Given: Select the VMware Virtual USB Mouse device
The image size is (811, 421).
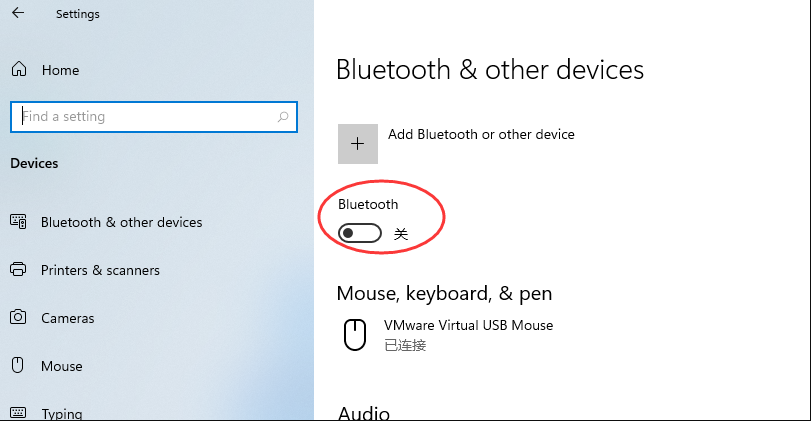Looking at the screenshot, I should pos(468,326).
